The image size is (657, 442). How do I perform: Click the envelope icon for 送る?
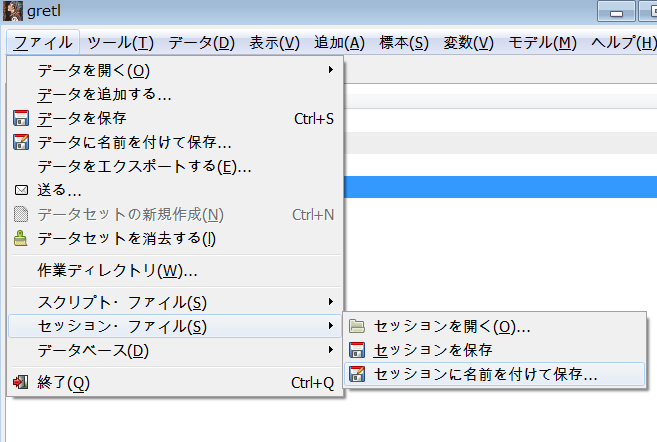click(x=22, y=190)
